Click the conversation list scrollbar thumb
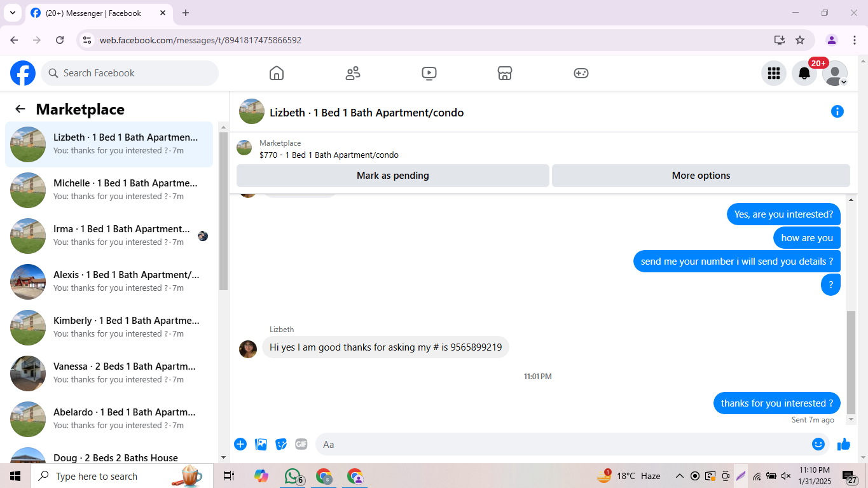The height and width of the screenshot is (488, 868). [x=223, y=211]
